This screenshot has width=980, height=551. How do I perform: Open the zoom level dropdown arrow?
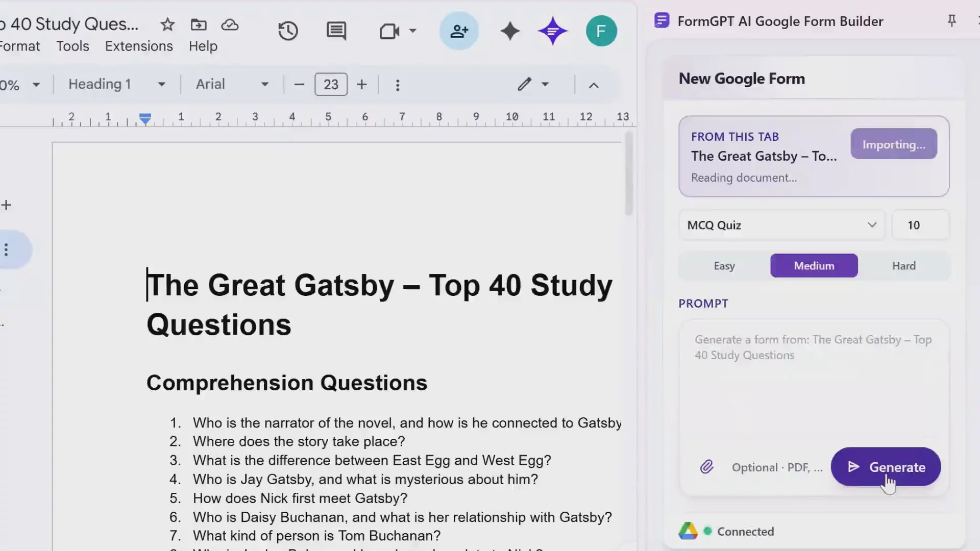(36, 85)
